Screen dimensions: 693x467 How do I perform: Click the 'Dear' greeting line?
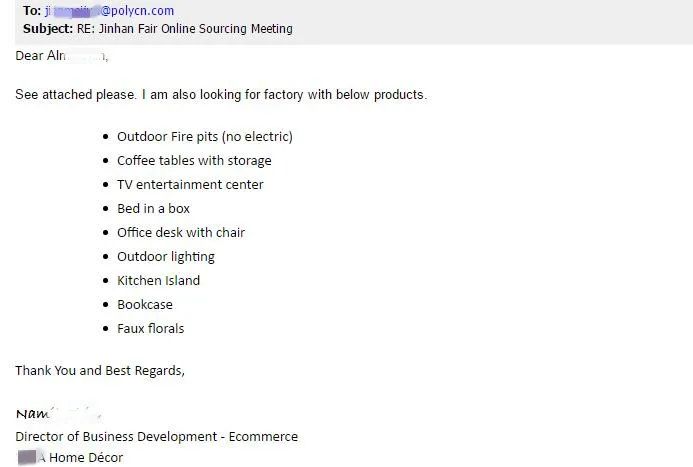(x=62, y=56)
